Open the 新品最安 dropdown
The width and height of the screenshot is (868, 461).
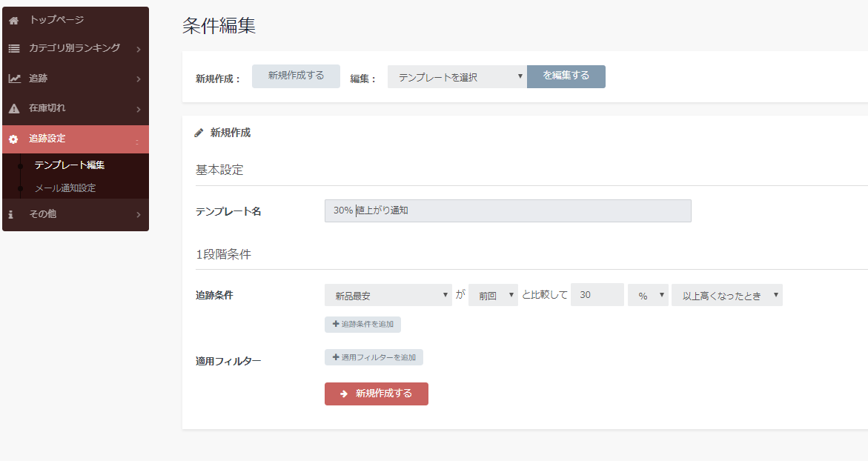(x=388, y=295)
